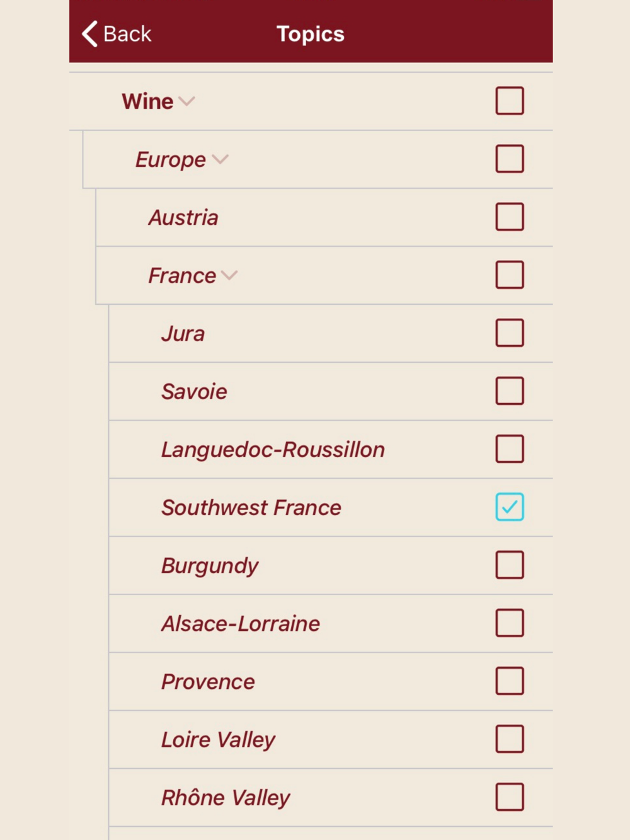Enable the Languedoc-Roussillon checkbox
The image size is (630, 840).
click(509, 449)
